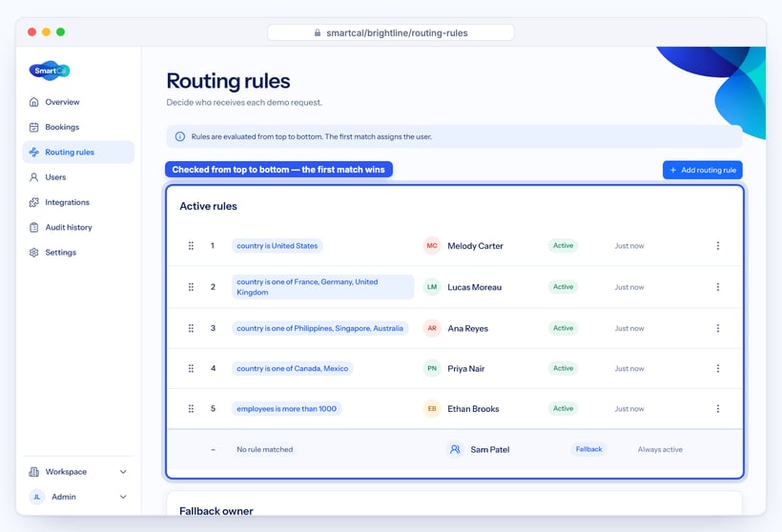The height and width of the screenshot is (532, 782).
Task: Click the fallback users icon beside Sam Patel
Action: tap(455, 449)
